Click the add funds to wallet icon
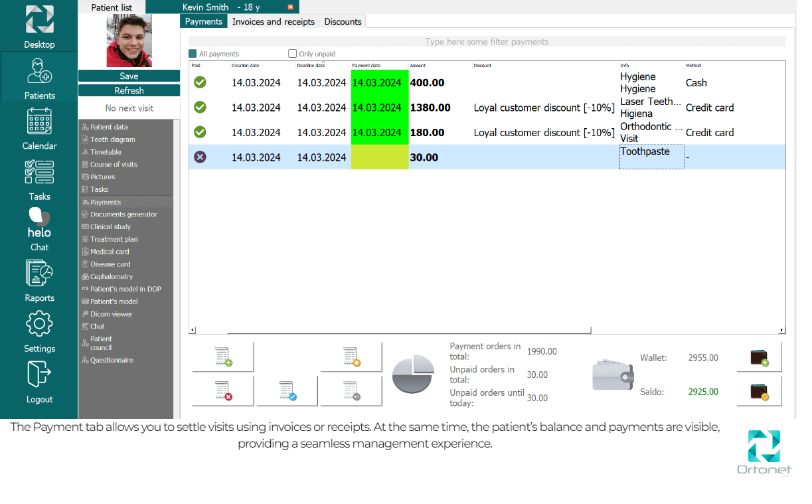 (759, 357)
